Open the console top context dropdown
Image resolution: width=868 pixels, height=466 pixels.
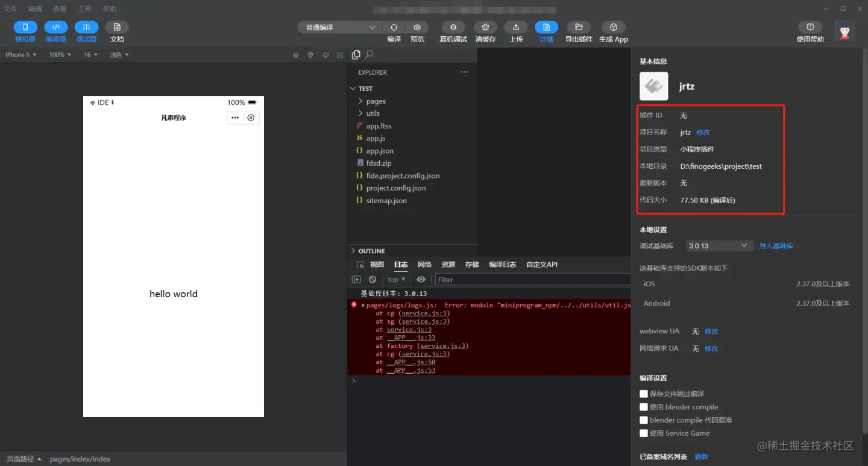[396, 279]
